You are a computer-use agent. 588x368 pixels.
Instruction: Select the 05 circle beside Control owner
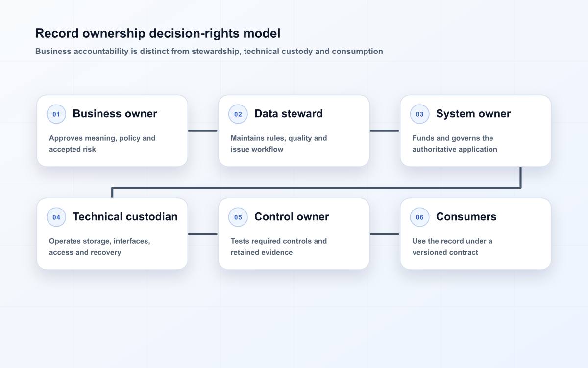click(x=238, y=217)
